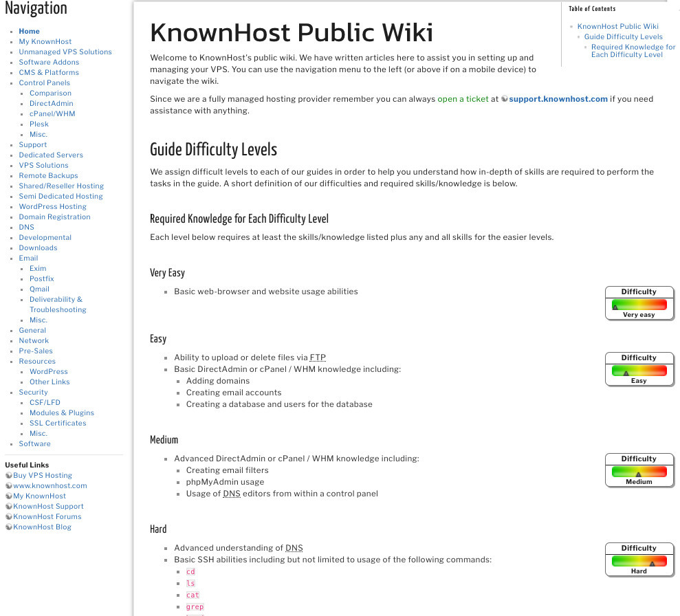This screenshot has width=680, height=616.
Task: Jump to Required Knowledge for Each Difficulty Level
Action: point(633,51)
